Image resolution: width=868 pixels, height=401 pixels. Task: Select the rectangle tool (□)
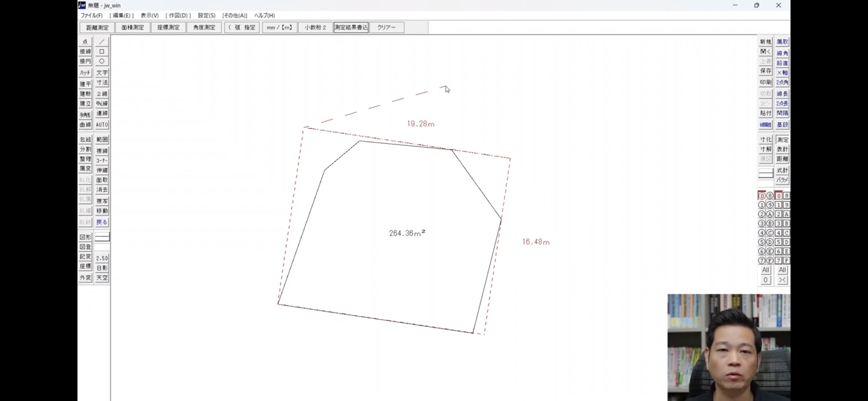[x=102, y=51]
